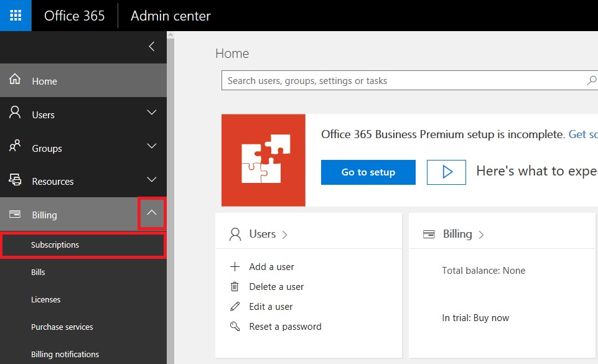
Task: Expand the Users menu chevron
Action: tap(151, 113)
